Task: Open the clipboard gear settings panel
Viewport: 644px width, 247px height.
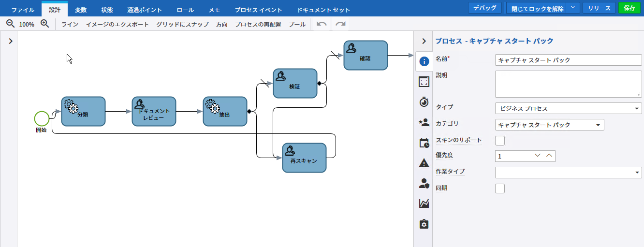Action: 424,224
